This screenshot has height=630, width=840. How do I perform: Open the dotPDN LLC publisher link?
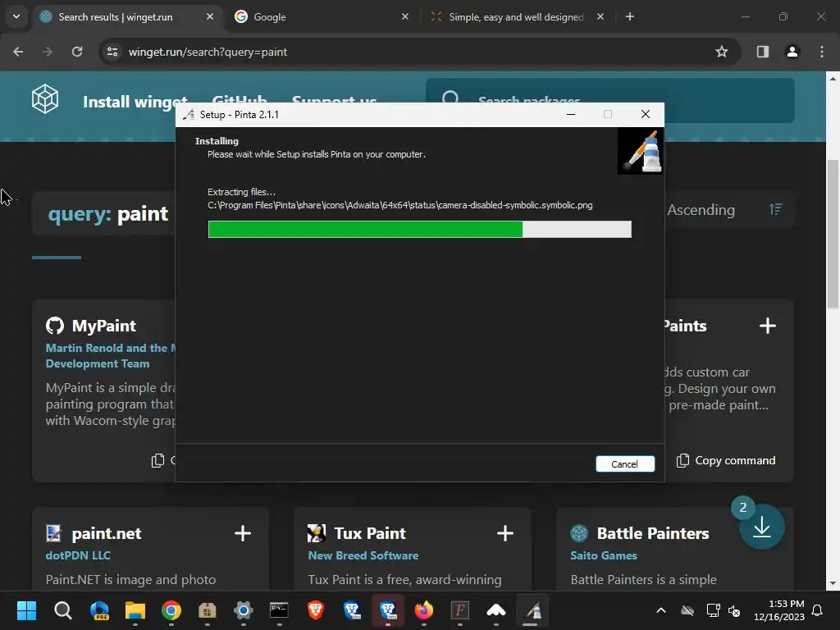(78, 555)
